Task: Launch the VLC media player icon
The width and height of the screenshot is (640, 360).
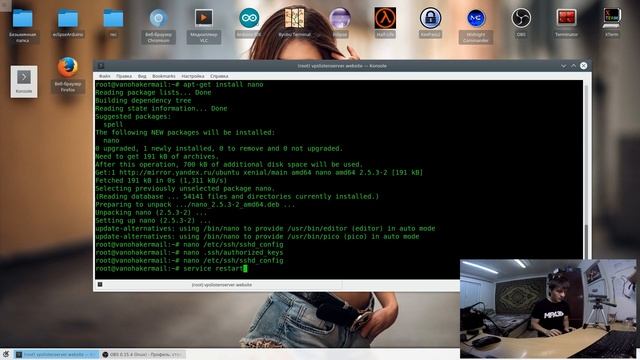Action: click(204, 19)
